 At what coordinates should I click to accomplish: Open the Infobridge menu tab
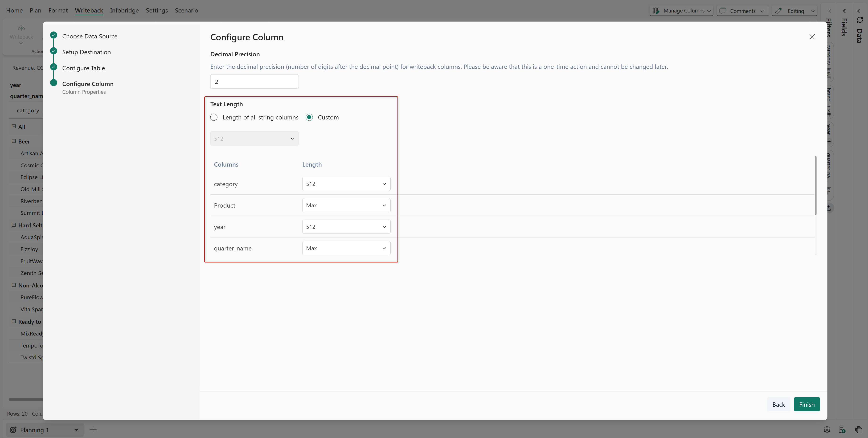(124, 10)
